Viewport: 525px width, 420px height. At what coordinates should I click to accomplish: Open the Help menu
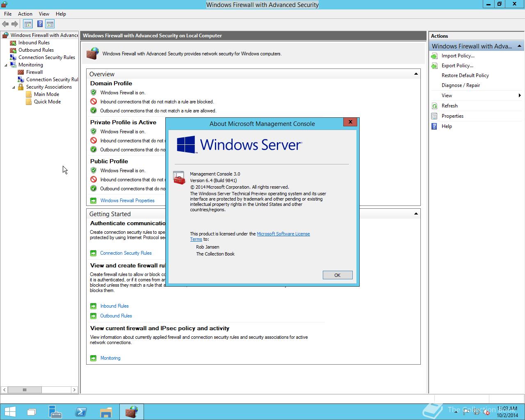(61, 14)
